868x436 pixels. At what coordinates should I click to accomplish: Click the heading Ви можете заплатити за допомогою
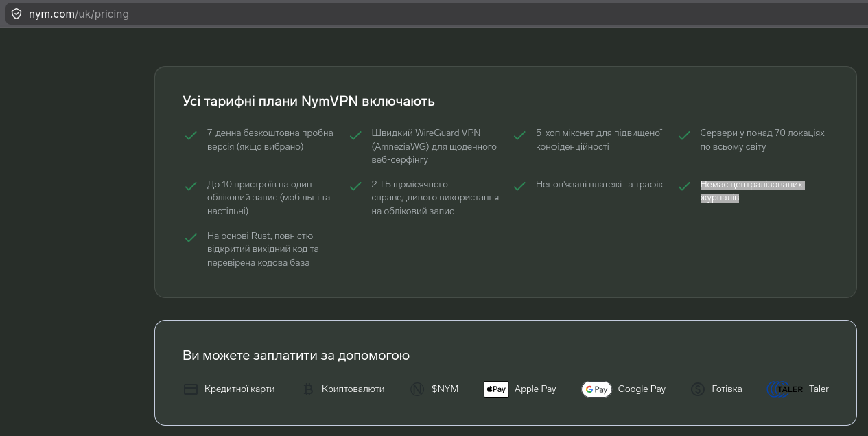pyautogui.click(x=296, y=356)
